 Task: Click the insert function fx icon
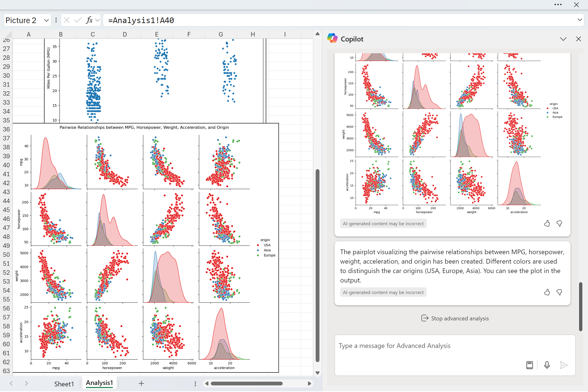(89, 20)
